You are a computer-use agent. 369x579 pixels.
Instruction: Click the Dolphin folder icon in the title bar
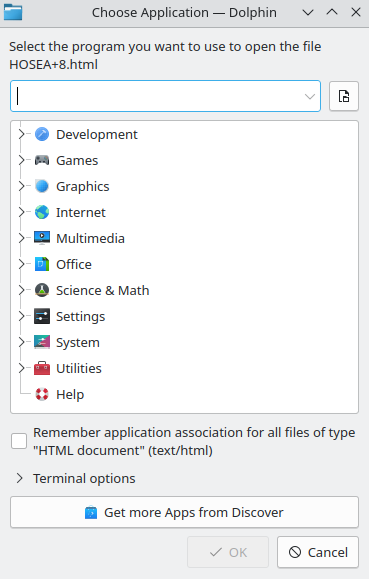point(13,12)
